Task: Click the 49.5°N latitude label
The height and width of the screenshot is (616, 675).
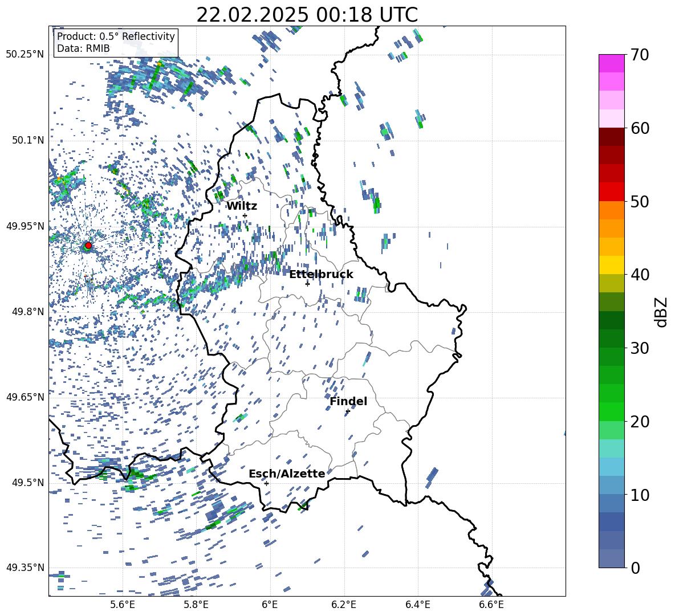Action: (28, 483)
